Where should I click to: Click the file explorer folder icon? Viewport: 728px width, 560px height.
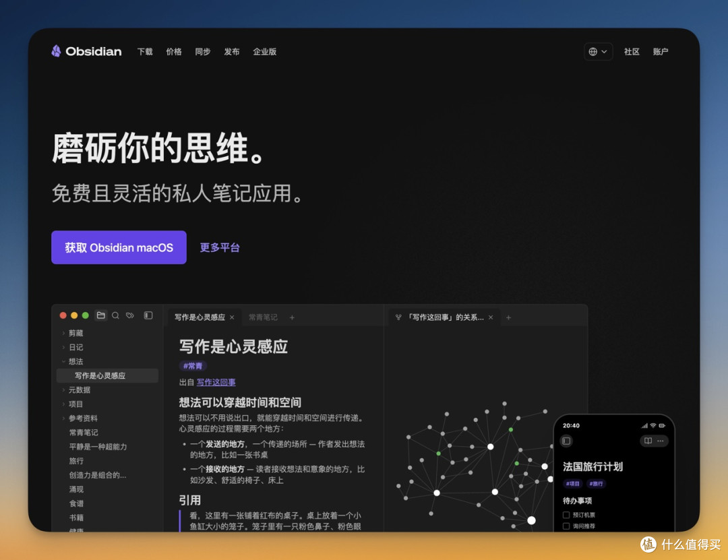coord(100,315)
